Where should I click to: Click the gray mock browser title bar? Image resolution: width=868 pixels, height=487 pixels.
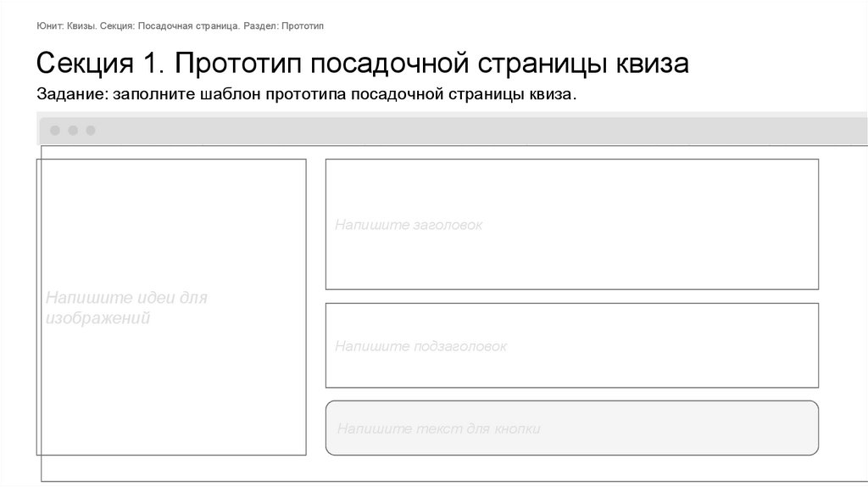point(475,131)
